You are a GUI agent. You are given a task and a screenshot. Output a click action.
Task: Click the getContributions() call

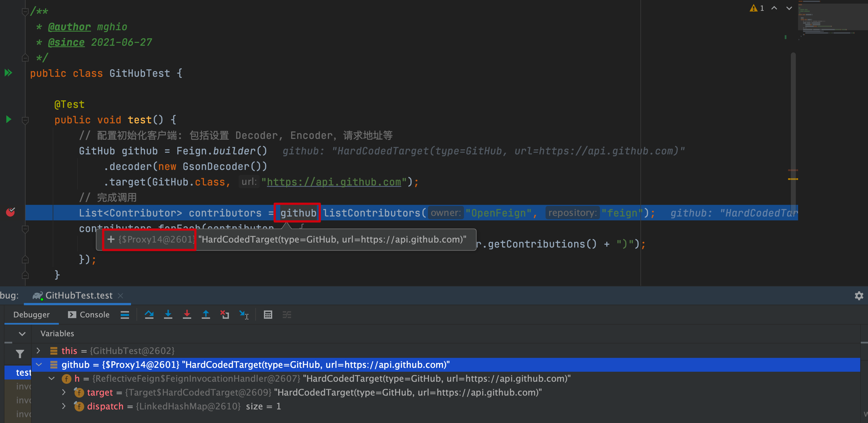[542, 244]
